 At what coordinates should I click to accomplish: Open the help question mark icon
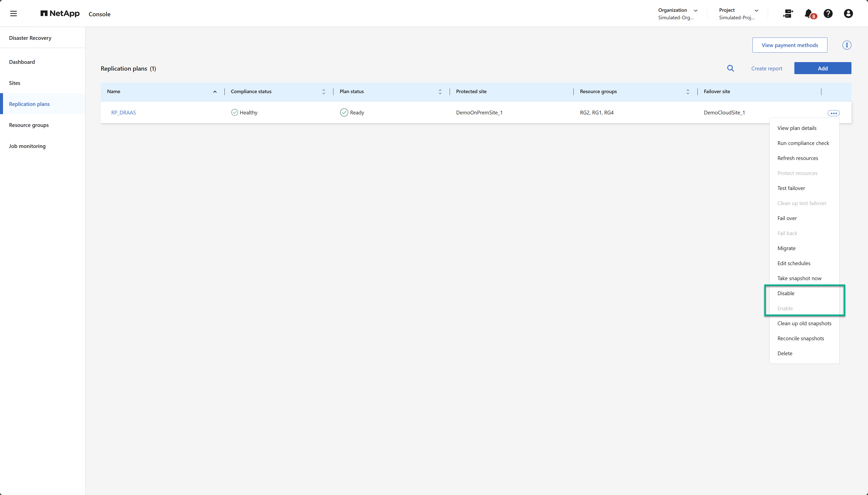pyautogui.click(x=828, y=14)
